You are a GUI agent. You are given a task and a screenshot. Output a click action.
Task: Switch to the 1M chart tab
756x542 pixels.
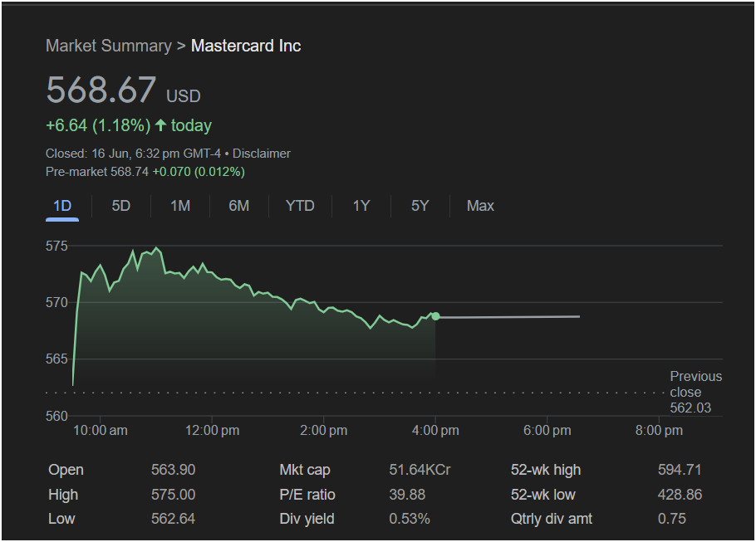[180, 206]
